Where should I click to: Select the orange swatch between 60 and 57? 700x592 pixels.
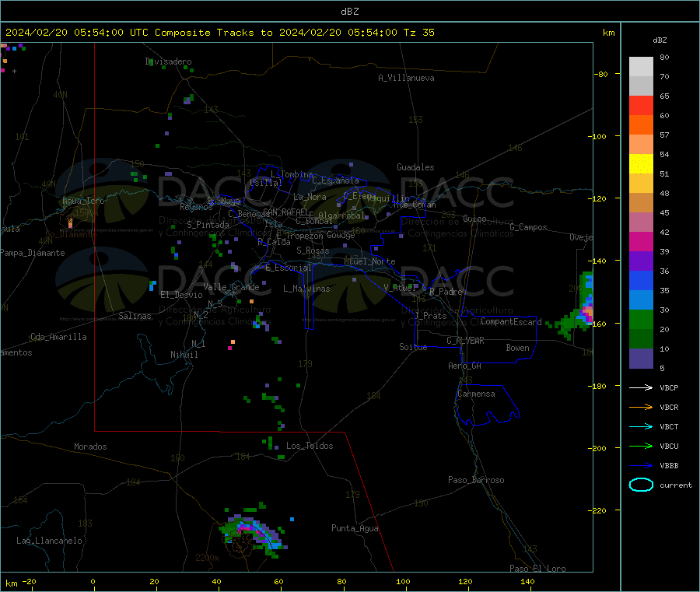(x=641, y=125)
